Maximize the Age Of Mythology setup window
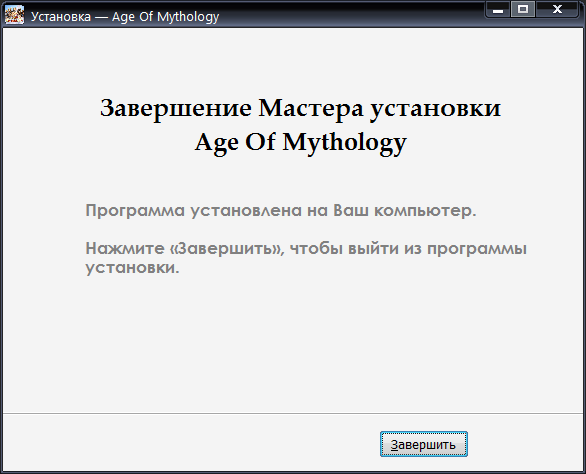586x474 pixels. coord(522,9)
